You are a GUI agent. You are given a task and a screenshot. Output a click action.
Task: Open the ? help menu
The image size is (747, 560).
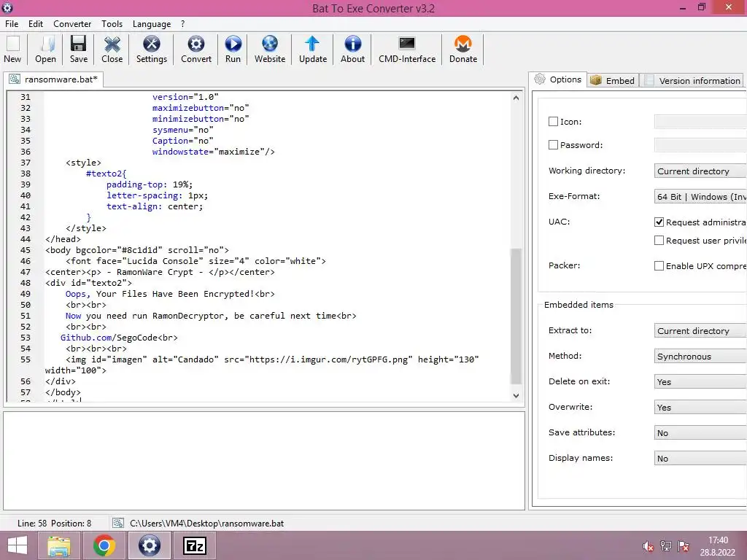182,24
